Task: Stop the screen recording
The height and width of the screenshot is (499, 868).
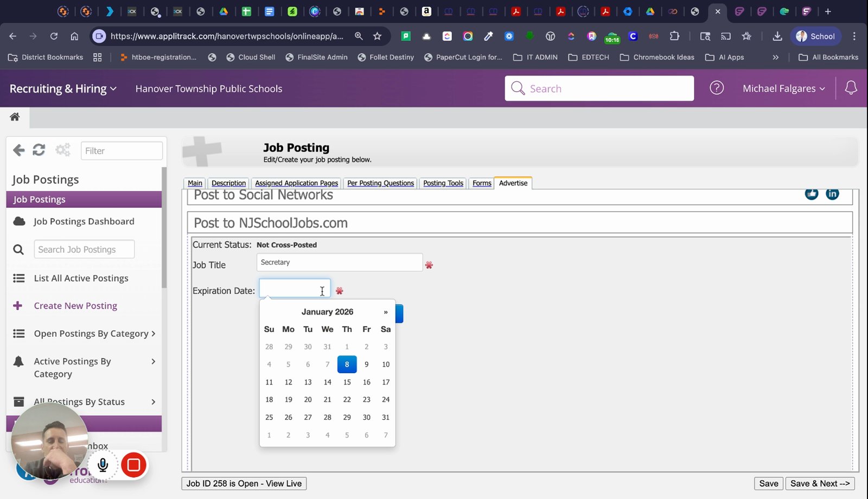Action: pos(133,465)
